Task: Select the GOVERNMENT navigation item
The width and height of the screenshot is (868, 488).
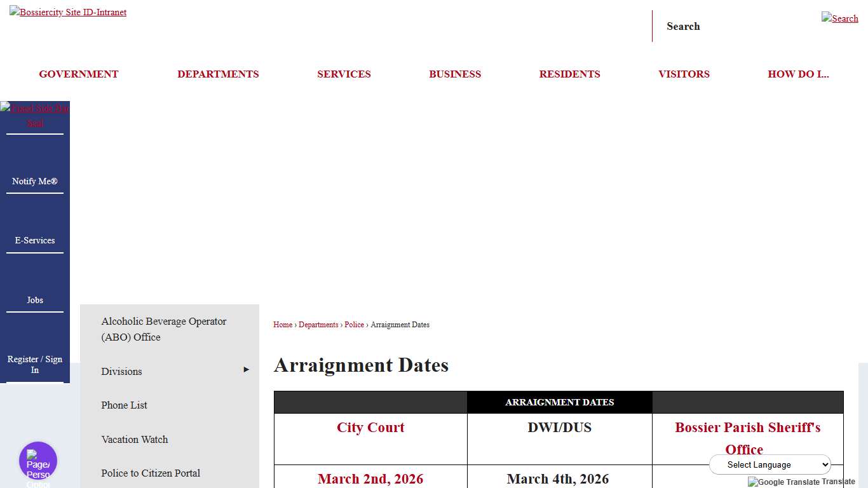Action: click(78, 74)
